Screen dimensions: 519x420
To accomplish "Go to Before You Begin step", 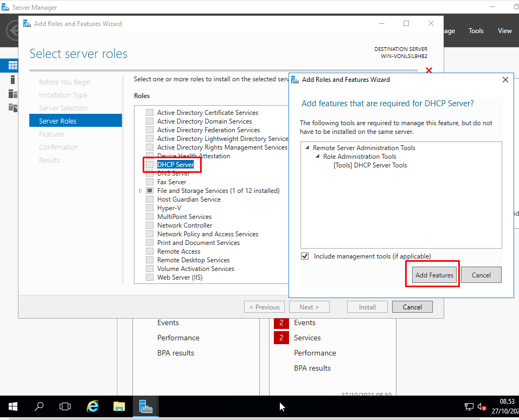I will pos(65,82).
